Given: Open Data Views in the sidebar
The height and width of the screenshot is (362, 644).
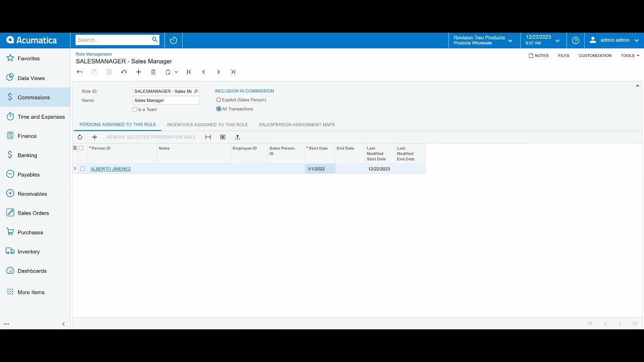Looking at the screenshot, I should click(x=31, y=78).
